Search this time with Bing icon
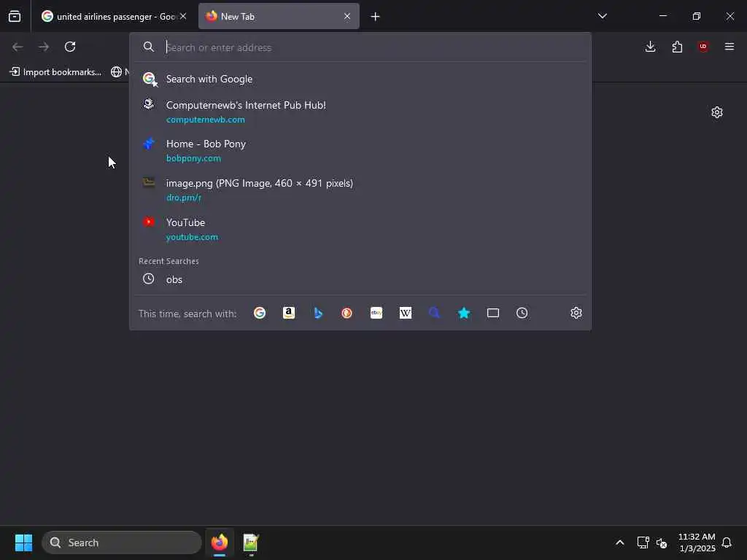 (x=318, y=313)
